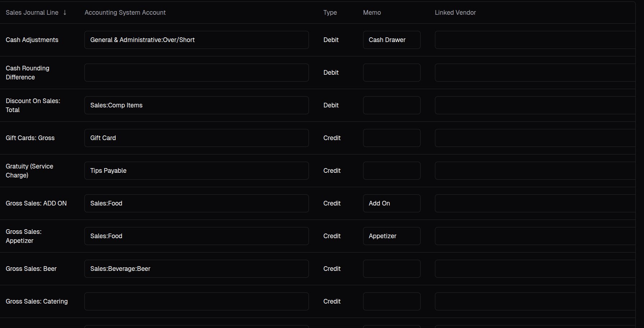Viewport: 644px width, 328px height.
Task: Click Linked Vendor field for Gross Sales: Catering
Action: (x=535, y=301)
